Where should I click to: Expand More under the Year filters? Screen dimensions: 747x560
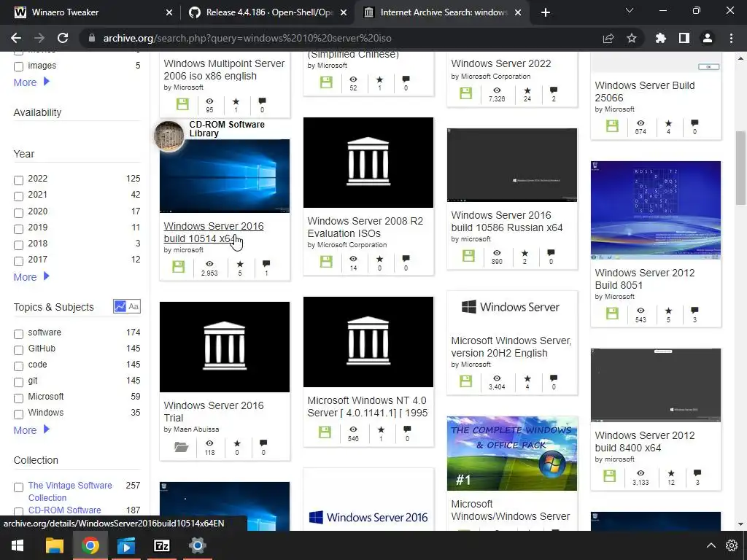tap(31, 276)
